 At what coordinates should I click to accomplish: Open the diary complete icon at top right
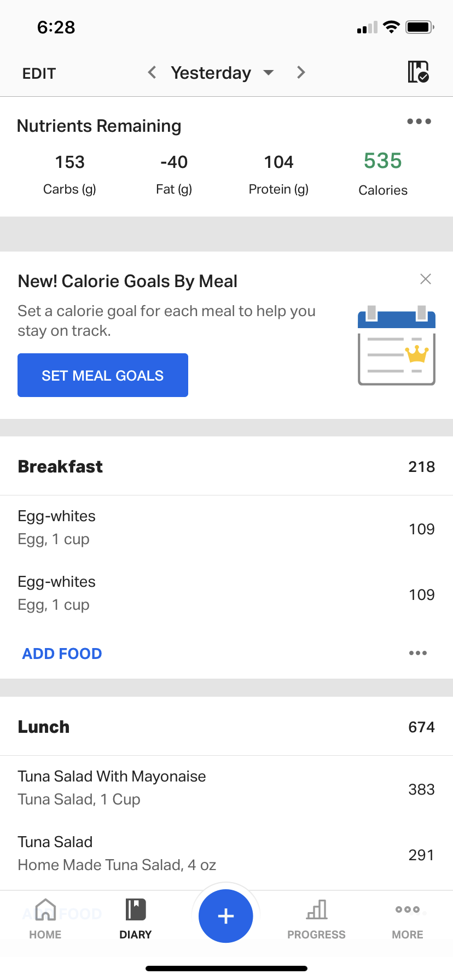419,72
